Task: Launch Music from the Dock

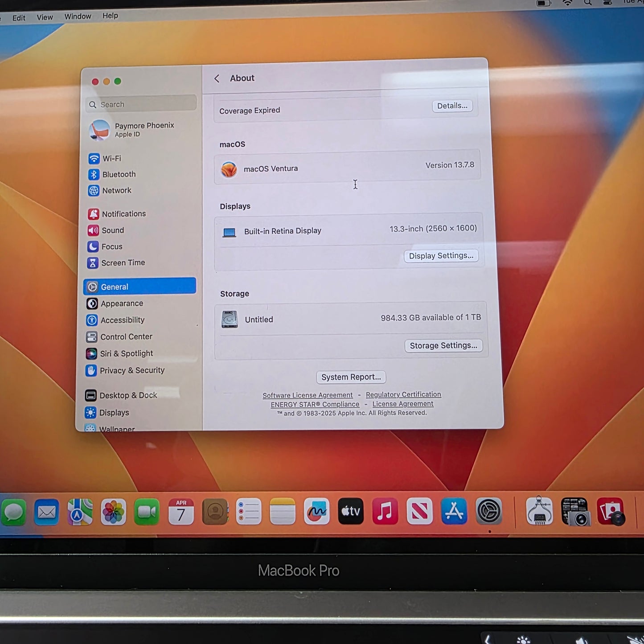Action: [385, 512]
